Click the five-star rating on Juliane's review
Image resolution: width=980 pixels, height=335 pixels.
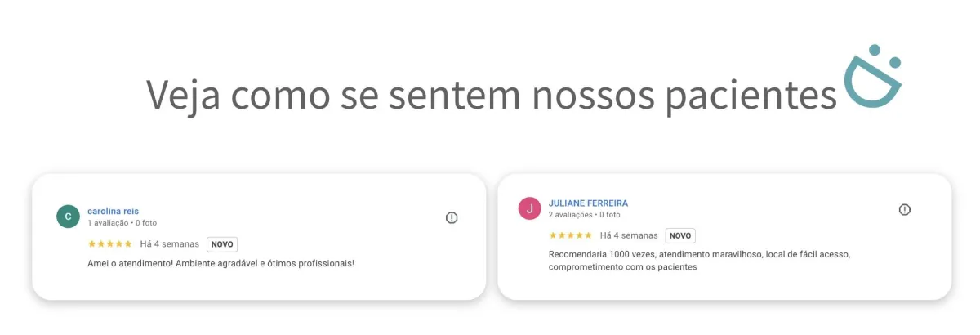[571, 235]
